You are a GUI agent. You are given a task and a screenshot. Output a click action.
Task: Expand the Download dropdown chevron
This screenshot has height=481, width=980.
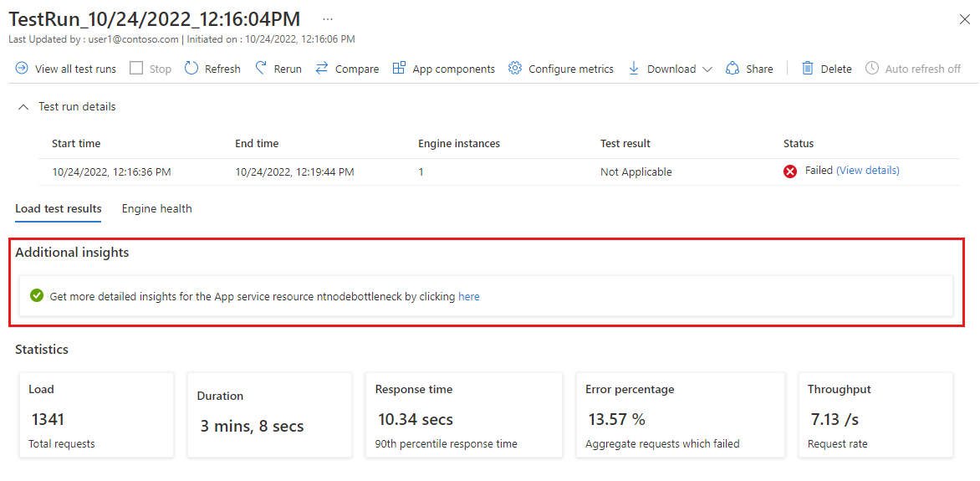707,69
